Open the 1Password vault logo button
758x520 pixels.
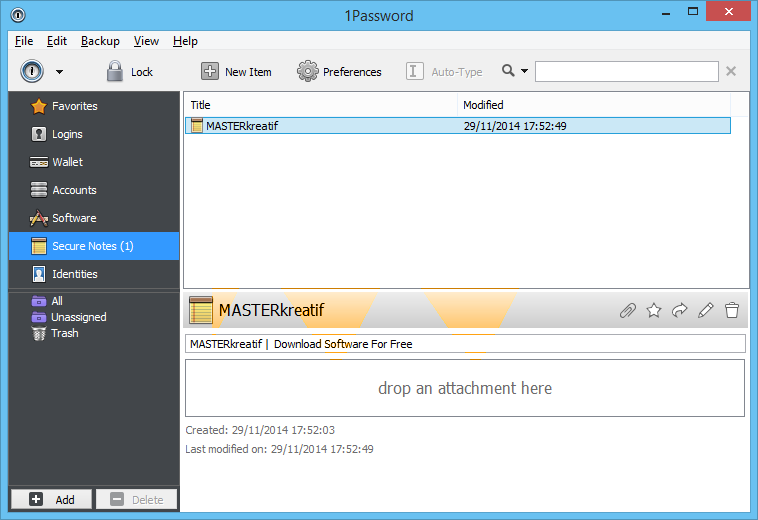[x=32, y=72]
